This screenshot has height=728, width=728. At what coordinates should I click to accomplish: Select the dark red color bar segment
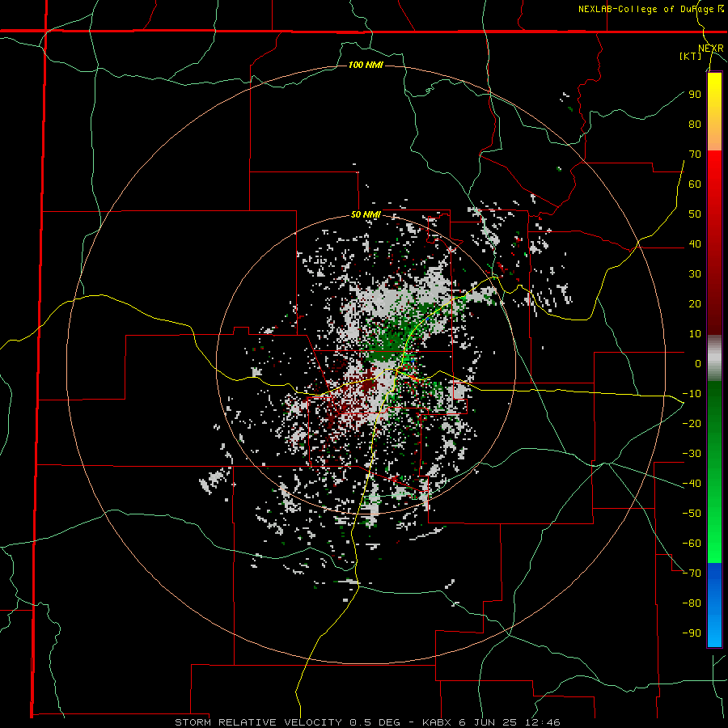click(x=714, y=288)
